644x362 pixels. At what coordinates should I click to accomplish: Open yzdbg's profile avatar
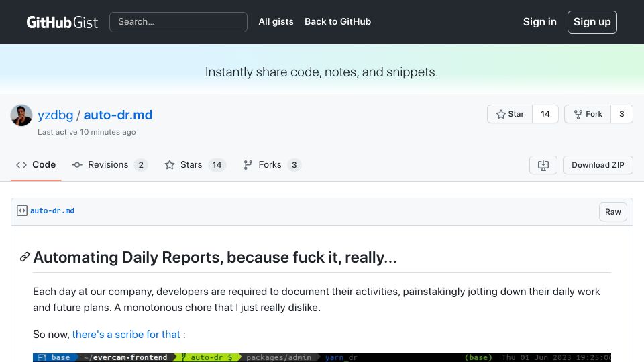click(x=21, y=115)
